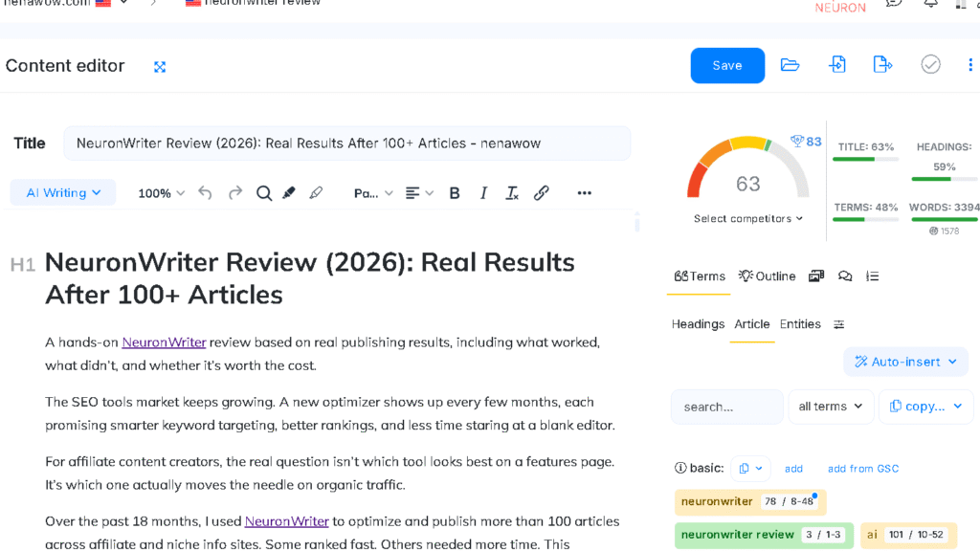The width and height of the screenshot is (980, 551).
Task: Click NeuronWriter link in first paragraph
Action: pyautogui.click(x=164, y=342)
